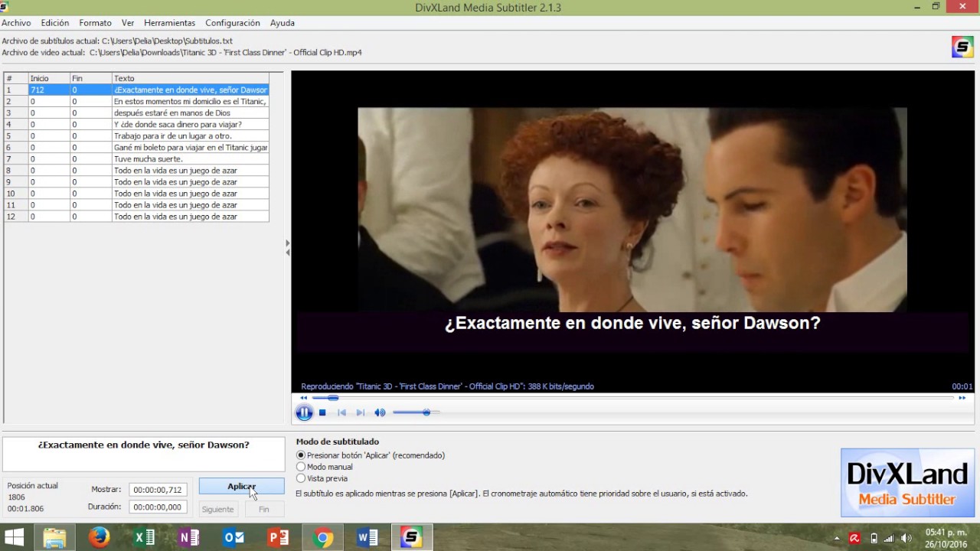Show hidden tray icons arrow

point(837,539)
